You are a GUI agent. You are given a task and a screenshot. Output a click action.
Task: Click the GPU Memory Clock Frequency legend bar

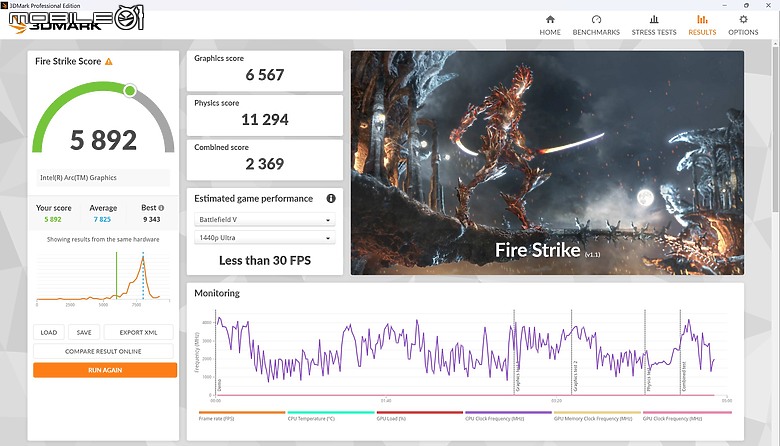597,412
